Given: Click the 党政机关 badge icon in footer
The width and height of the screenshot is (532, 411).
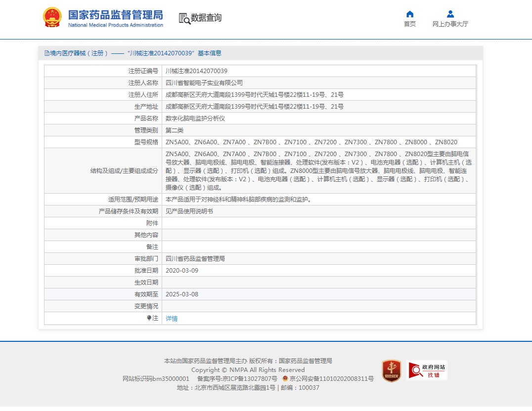Looking at the screenshot, I should pos(392,370).
